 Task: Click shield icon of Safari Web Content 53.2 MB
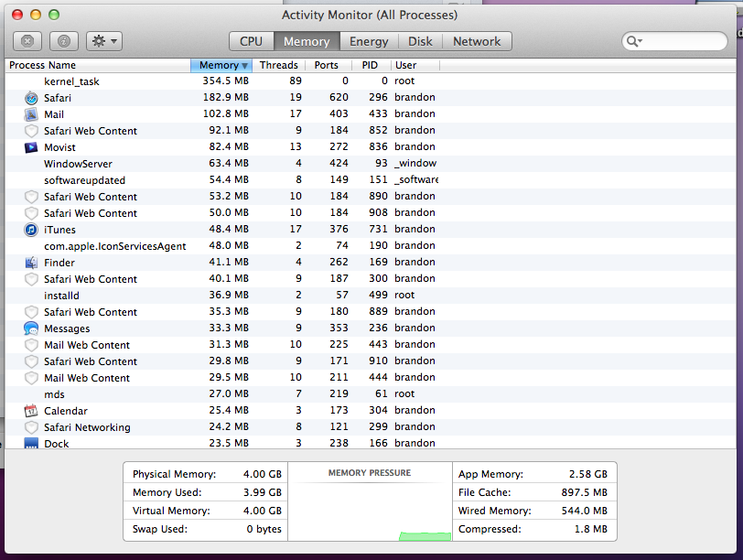tap(31, 197)
